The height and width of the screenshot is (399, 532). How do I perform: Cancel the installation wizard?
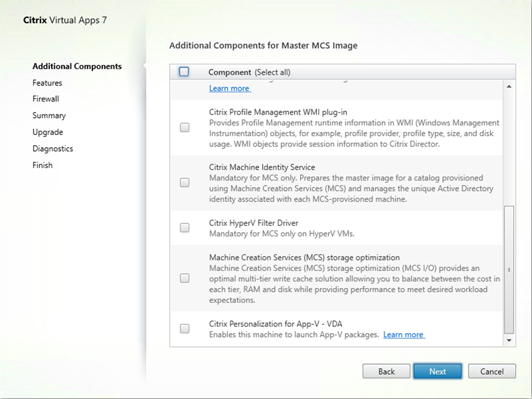492,371
